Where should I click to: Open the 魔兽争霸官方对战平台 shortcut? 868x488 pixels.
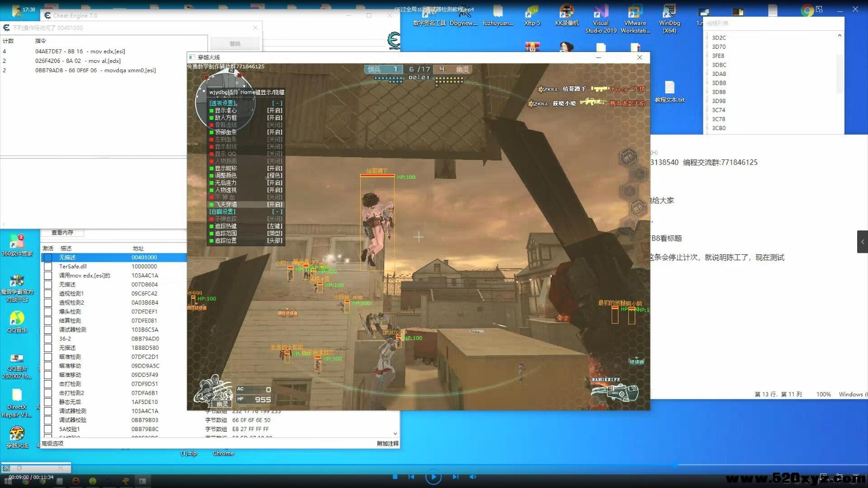tap(17, 288)
